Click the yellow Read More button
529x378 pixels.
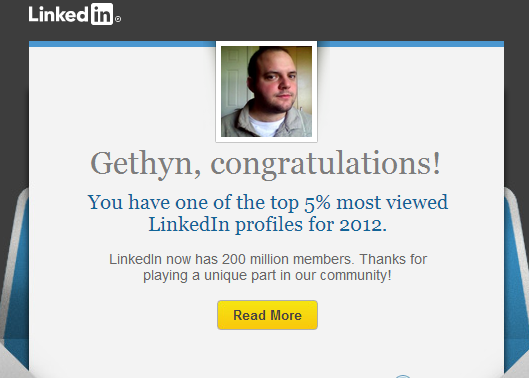pos(268,315)
